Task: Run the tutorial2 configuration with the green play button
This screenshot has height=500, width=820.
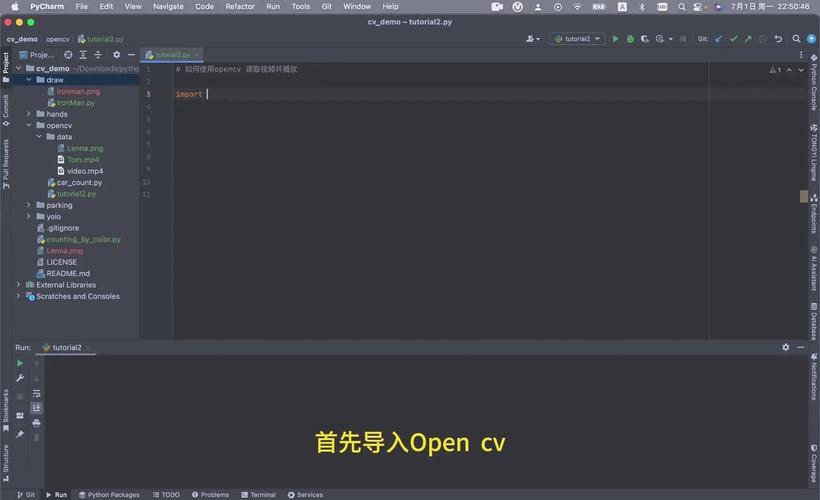Action: [x=616, y=39]
